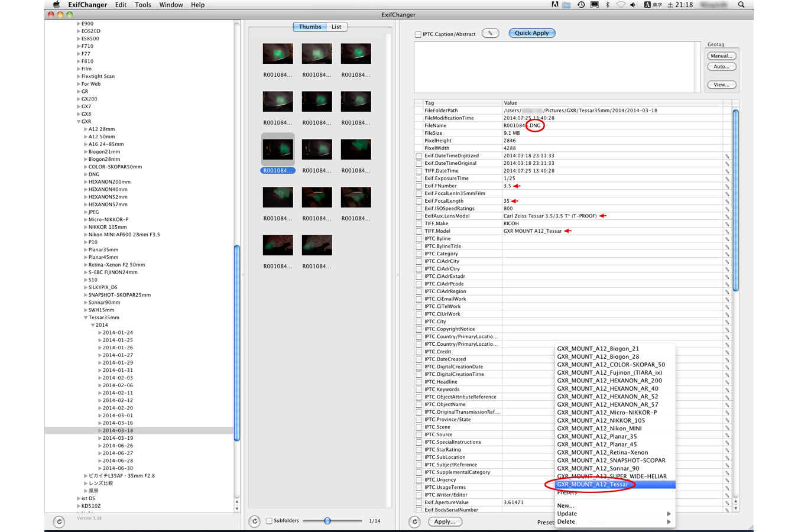Click the volume icon in the menu bar
798x532 pixels.
pos(632,5)
